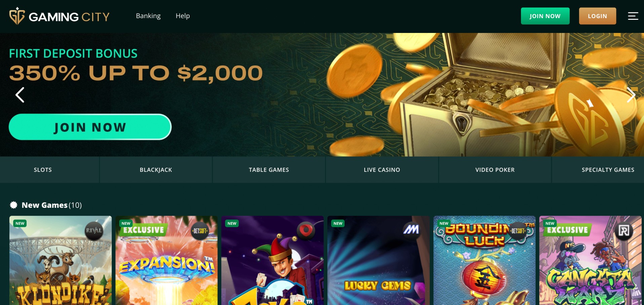This screenshot has width=644, height=305.
Task: Click Betsoft badge on Expansion game
Action: (200, 231)
